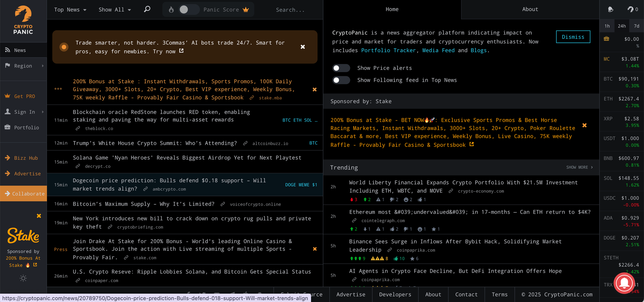Click the XRP $2.58 price row
This screenshot has height=302, width=644.
point(621,122)
